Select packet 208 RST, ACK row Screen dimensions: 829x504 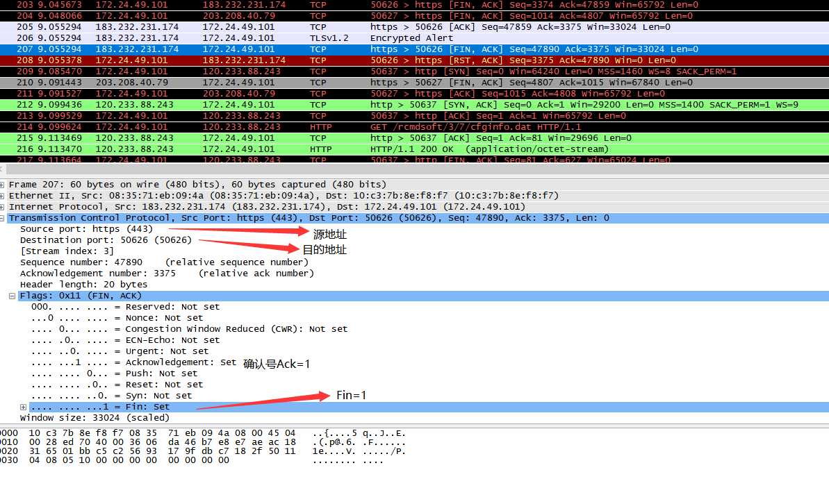pos(414,60)
